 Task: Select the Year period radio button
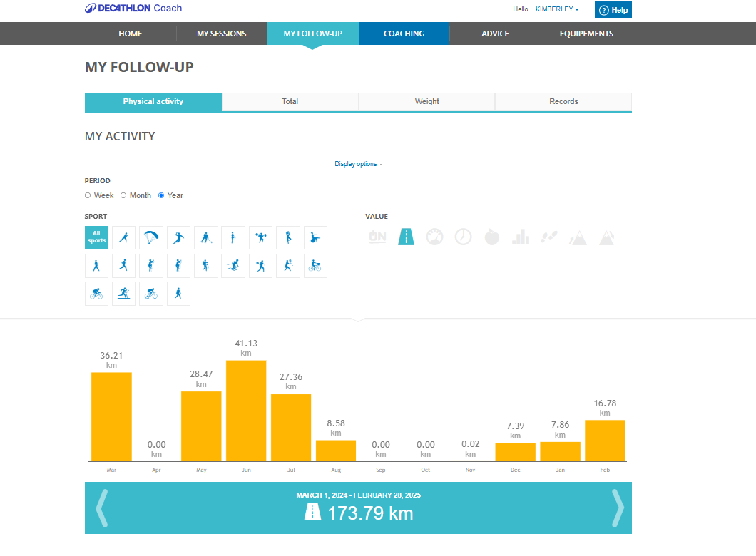[x=161, y=195]
